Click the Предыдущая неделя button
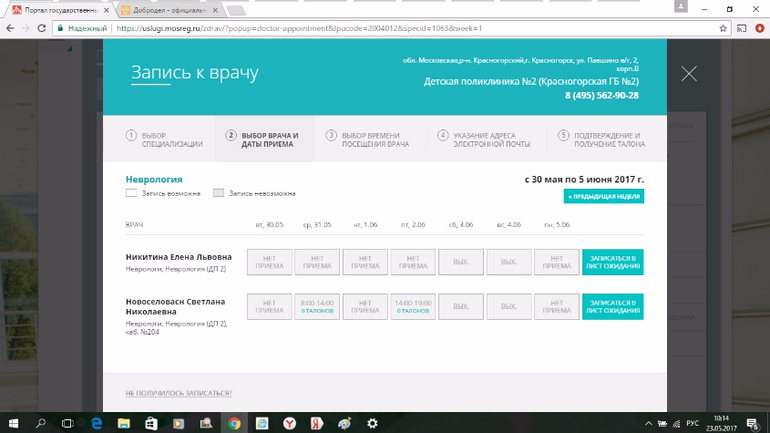This screenshot has width=770, height=433. [x=604, y=196]
